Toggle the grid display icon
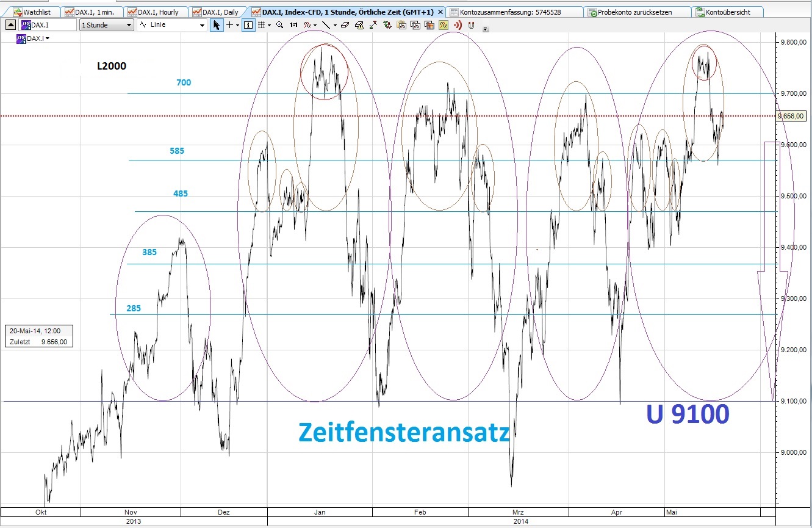The image size is (812, 528). (x=261, y=25)
